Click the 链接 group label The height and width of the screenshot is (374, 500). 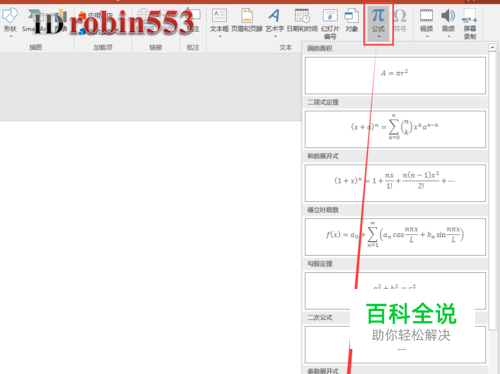pyautogui.click(x=156, y=47)
